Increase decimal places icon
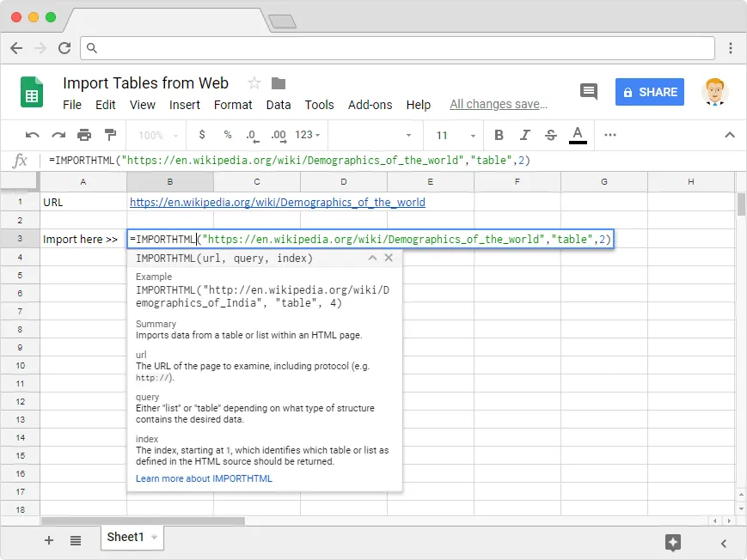This screenshot has height=560, width=747. tap(279, 136)
